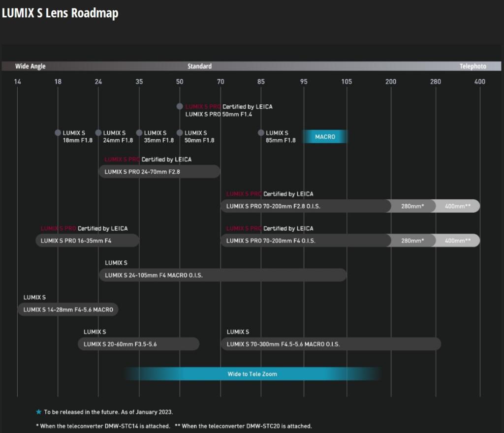Click the 400mm** extension on the F4 bar
504x433 pixels.
point(458,240)
